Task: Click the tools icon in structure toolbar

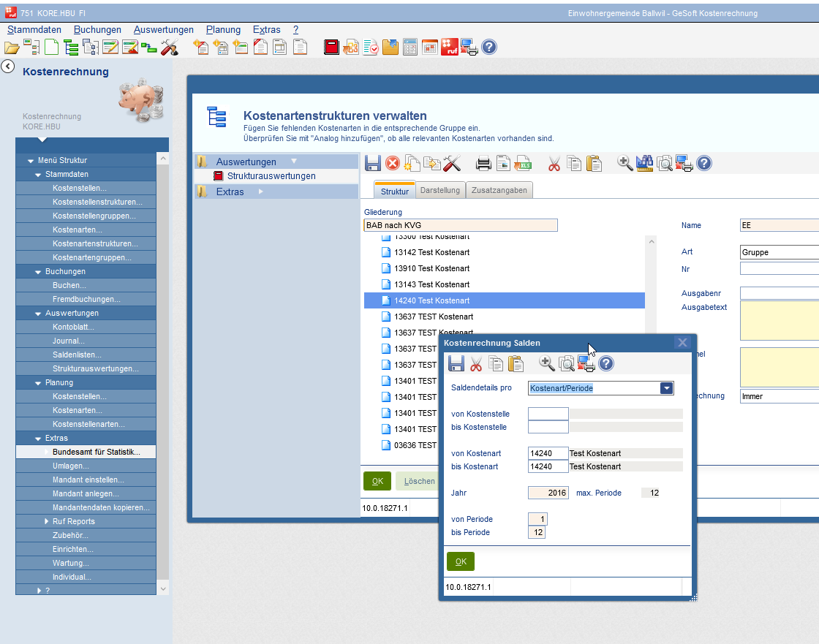Action: (452, 164)
